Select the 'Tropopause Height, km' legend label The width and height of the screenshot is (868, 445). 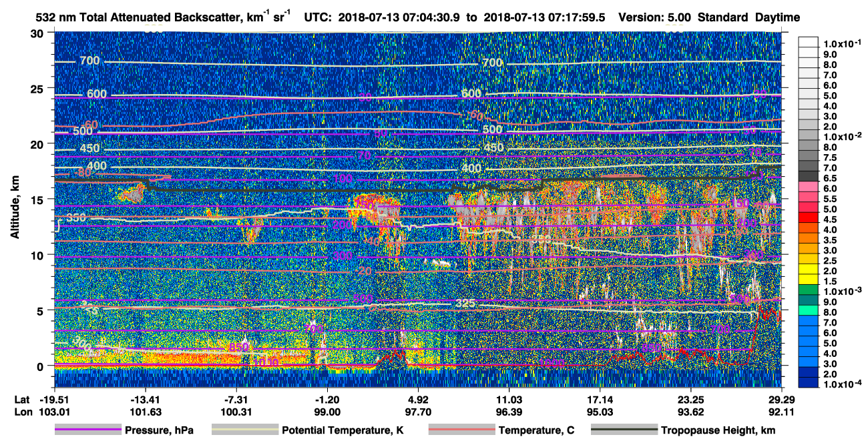coord(718,431)
